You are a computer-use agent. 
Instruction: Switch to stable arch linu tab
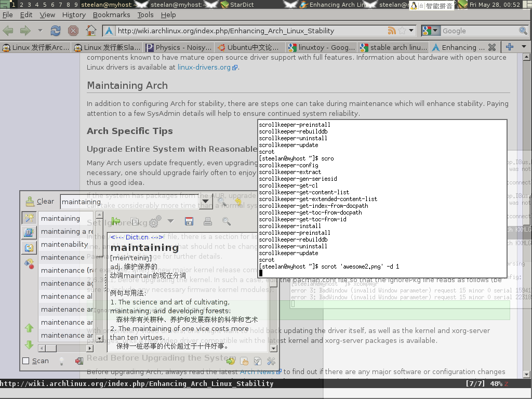pos(393,47)
